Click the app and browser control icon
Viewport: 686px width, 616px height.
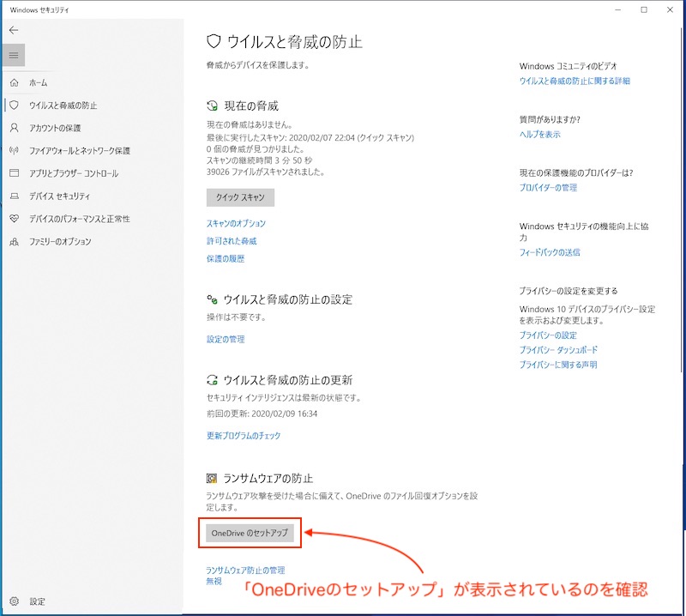(x=15, y=173)
